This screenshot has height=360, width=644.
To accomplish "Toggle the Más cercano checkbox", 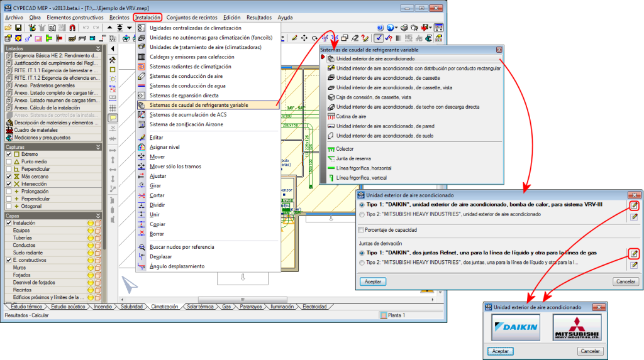I will (x=9, y=177).
